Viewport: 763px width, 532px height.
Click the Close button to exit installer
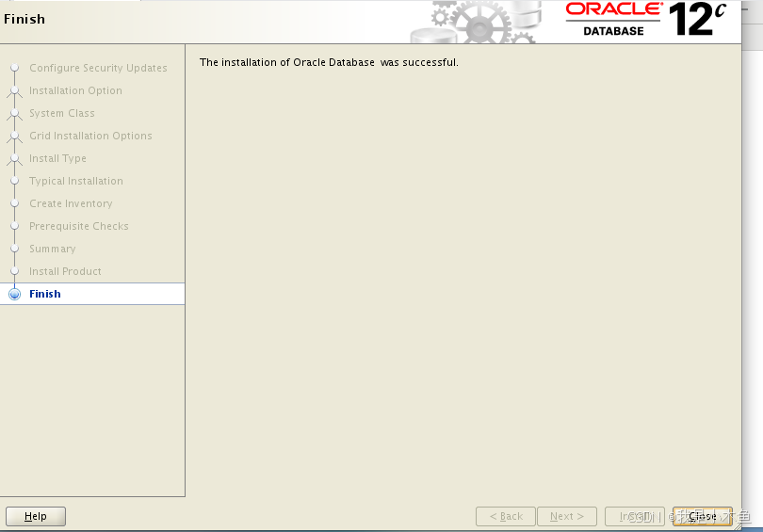pos(702,516)
